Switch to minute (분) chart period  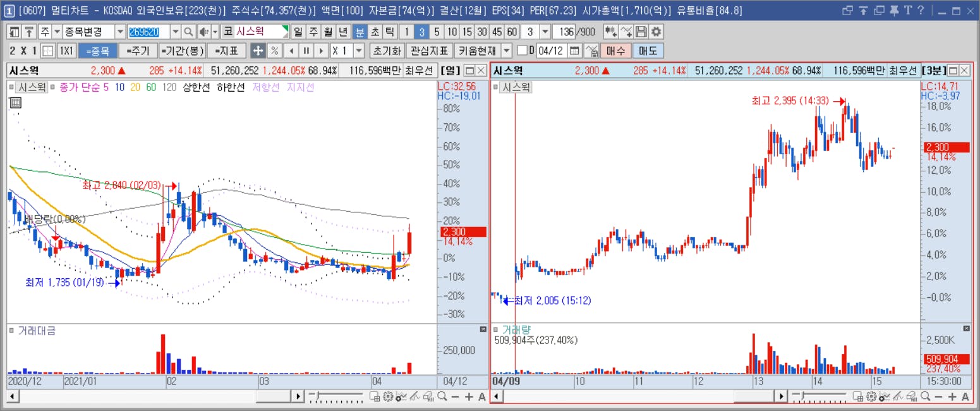(360, 32)
